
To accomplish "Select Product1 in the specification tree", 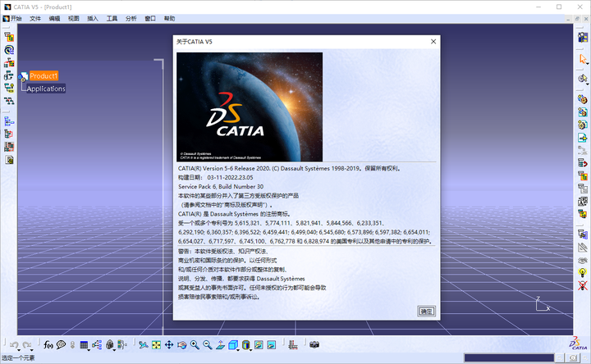I will tap(44, 75).
